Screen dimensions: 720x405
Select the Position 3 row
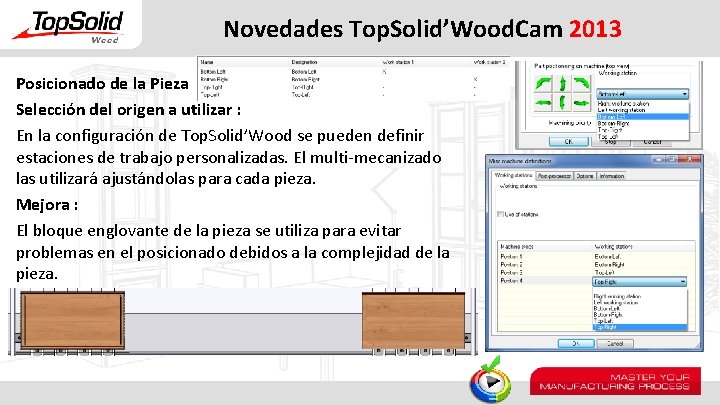click(x=512, y=272)
